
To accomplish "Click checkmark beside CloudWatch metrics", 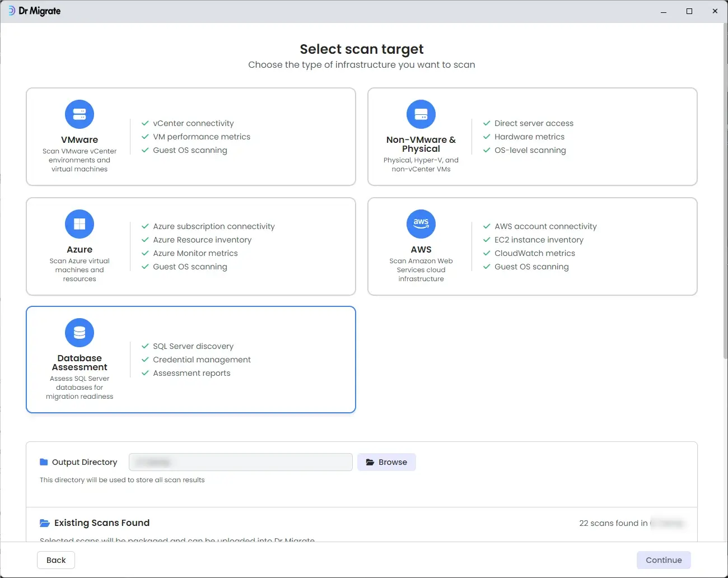I will pos(487,253).
